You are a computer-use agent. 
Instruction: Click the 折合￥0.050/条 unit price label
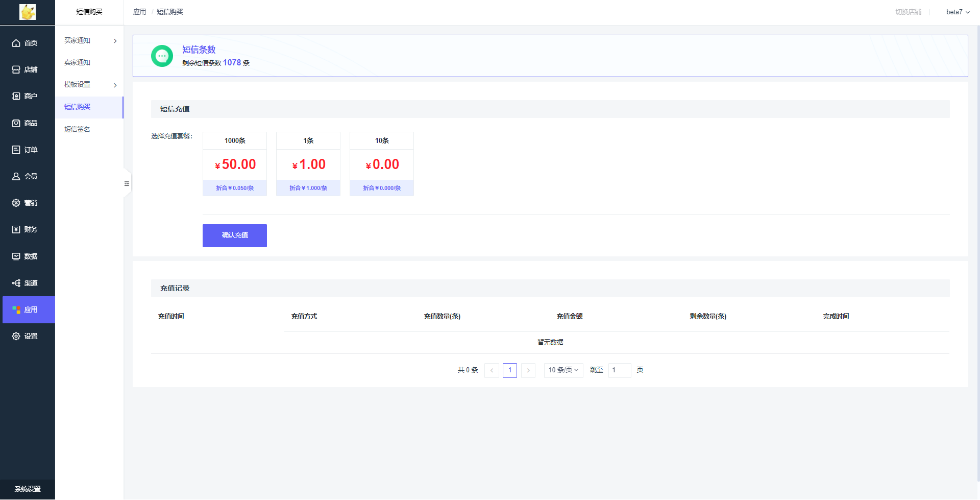tap(235, 188)
